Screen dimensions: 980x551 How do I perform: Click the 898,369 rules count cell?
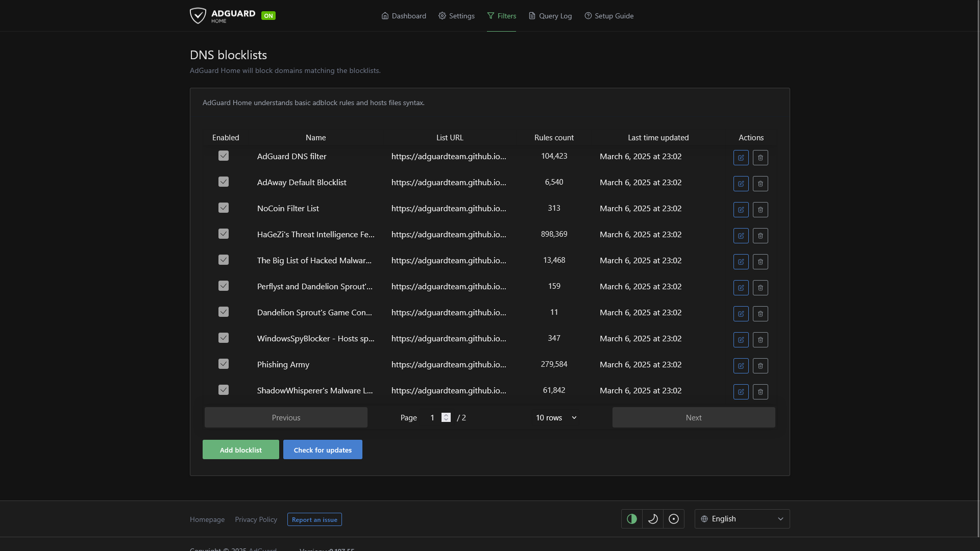coord(554,234)
